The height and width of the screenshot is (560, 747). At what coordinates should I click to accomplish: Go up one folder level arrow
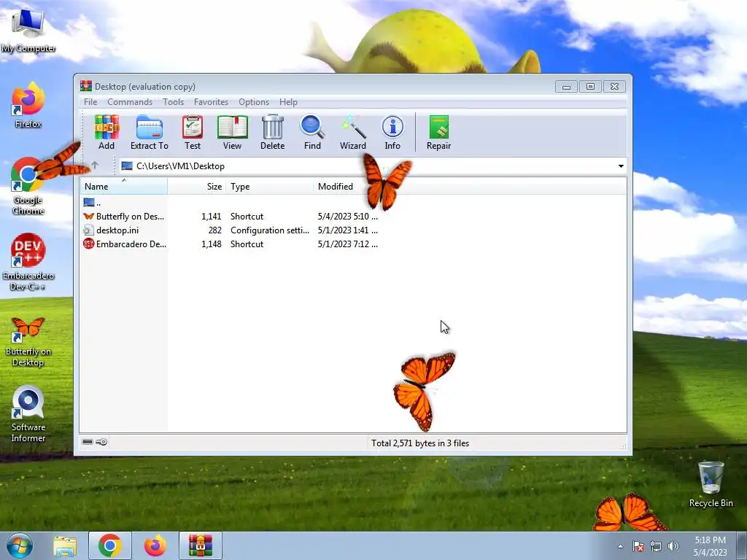coord(95,166)
